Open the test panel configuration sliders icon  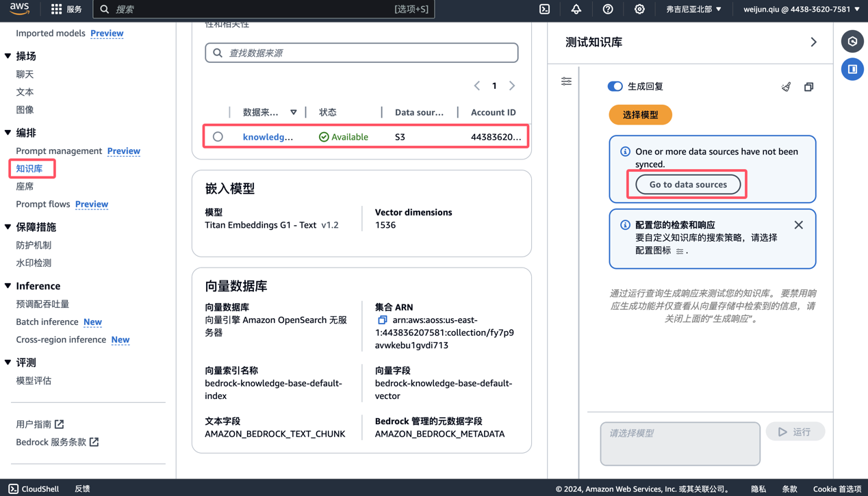click(566, 81)
